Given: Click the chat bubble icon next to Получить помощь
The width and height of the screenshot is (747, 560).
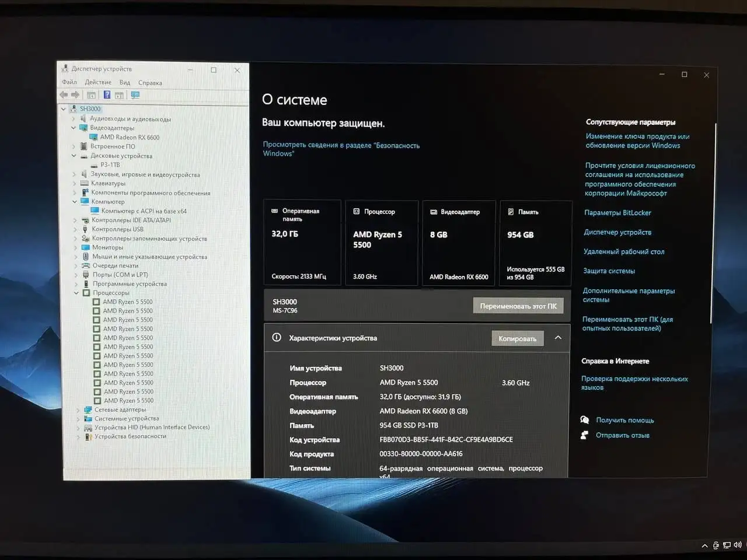Looking at the screenshot, I should [x=585, y=420].
